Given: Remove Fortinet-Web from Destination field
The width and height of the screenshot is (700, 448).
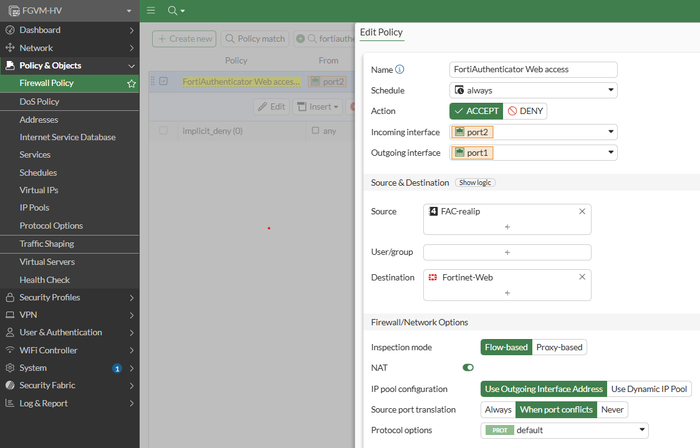Looking at the screenshot, I should pyautogui.click(x=582, y=277).
